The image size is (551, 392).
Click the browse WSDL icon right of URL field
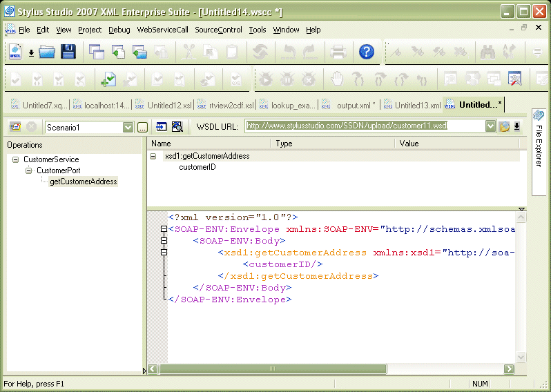504,126
